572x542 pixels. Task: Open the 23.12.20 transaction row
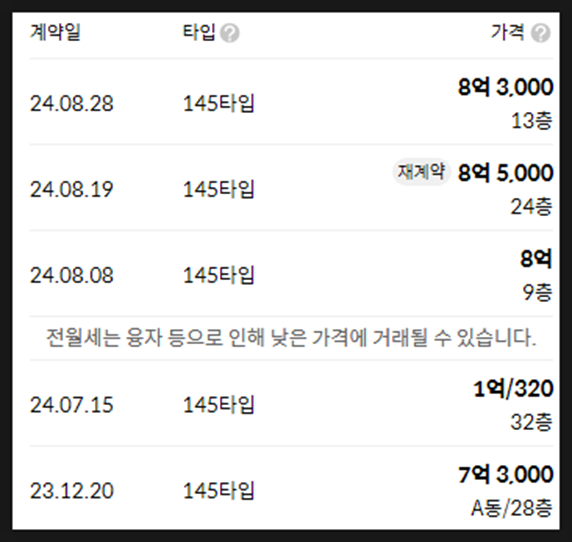tap(291, 489)
